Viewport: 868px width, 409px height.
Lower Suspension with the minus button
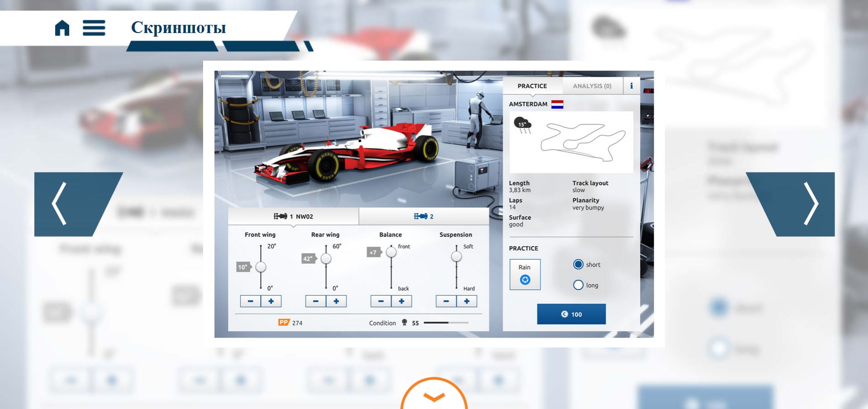click(446, 301)
